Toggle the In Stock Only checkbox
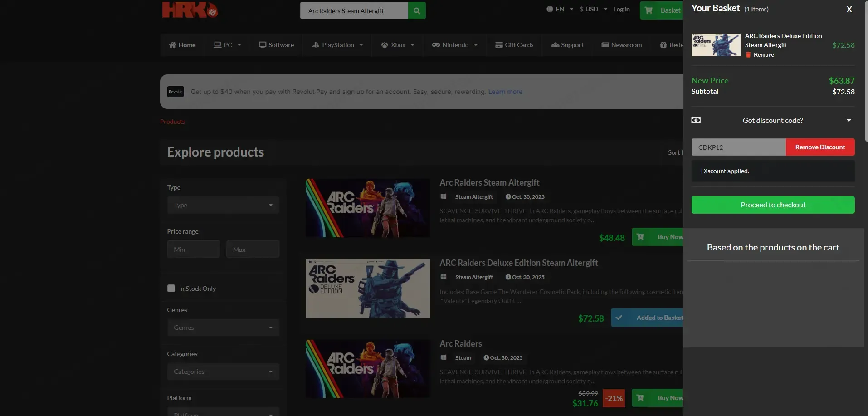 tap(171, 289)
